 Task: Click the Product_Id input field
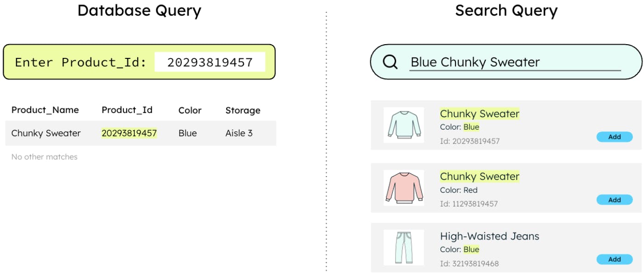210,62
